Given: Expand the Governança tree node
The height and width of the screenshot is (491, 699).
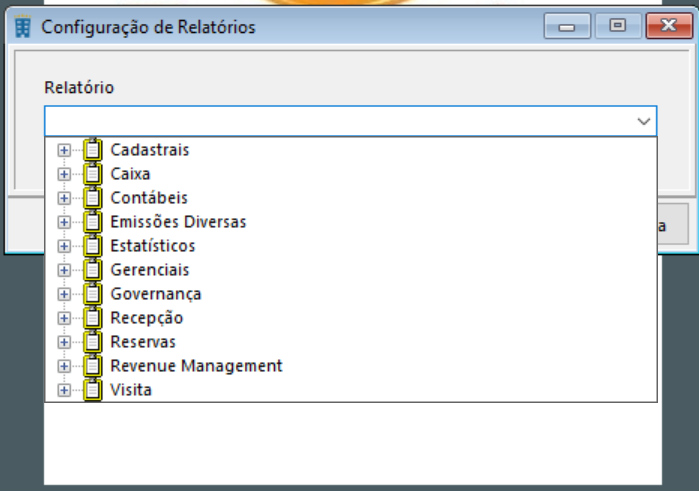Looking at the screenshot, I should tap(64, 295).
